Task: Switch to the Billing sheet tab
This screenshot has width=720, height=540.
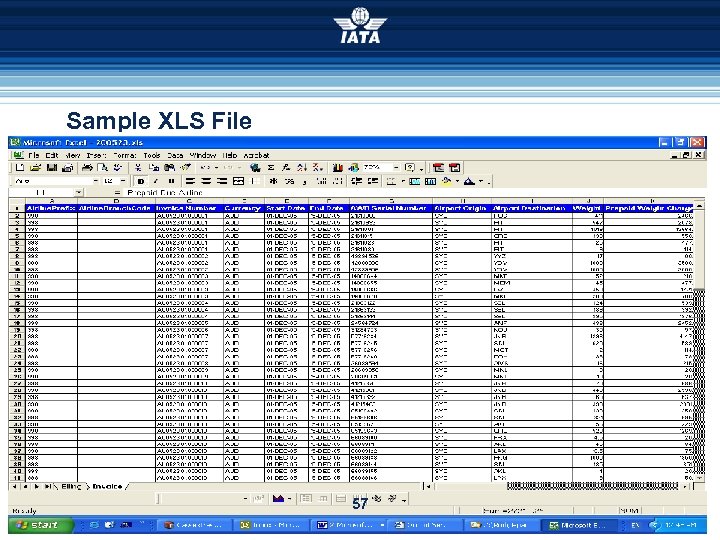Action: [71, 486]
